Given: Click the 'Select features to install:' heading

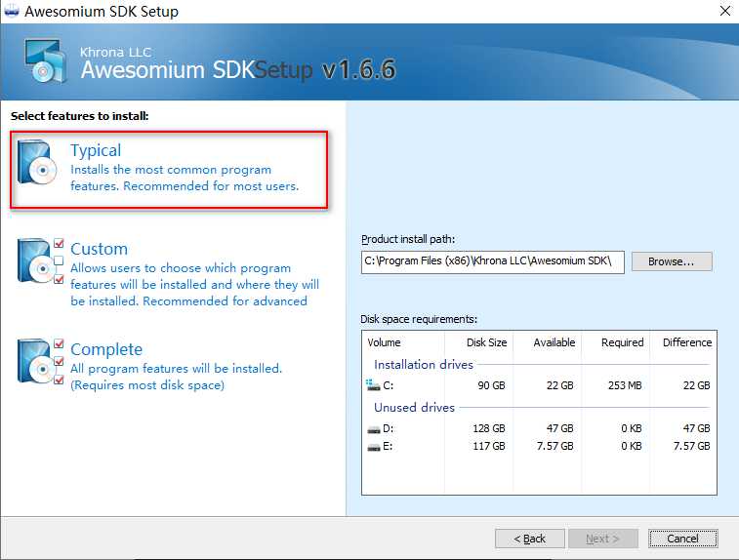Looking at the screenshot, I should click(x=80, y=116).
